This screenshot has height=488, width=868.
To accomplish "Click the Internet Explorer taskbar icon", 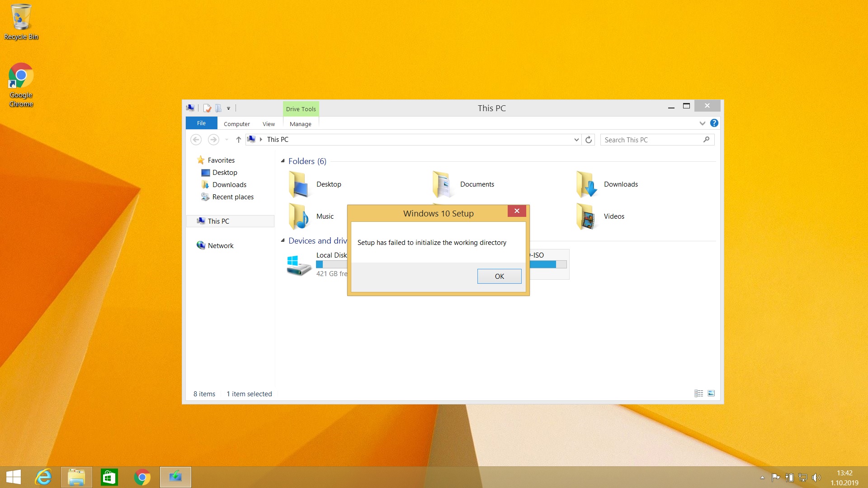I will [44, 477].
